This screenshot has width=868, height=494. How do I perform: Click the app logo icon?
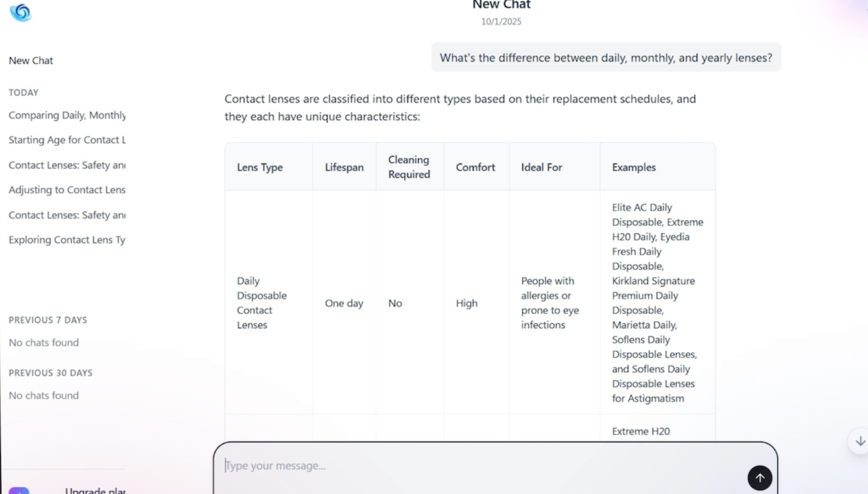21,12
